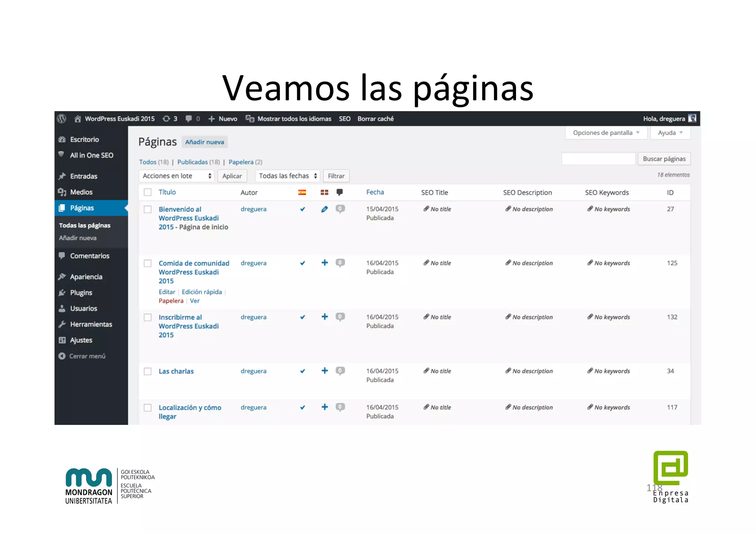Expand Opciones de pantalla panel
This screenshot has height=534, width=756.
tap(606, 133)
